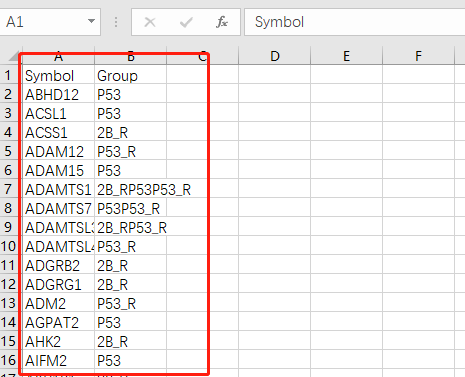Select column E header
This screenshot has width=465, height=377.
(346, 56)
